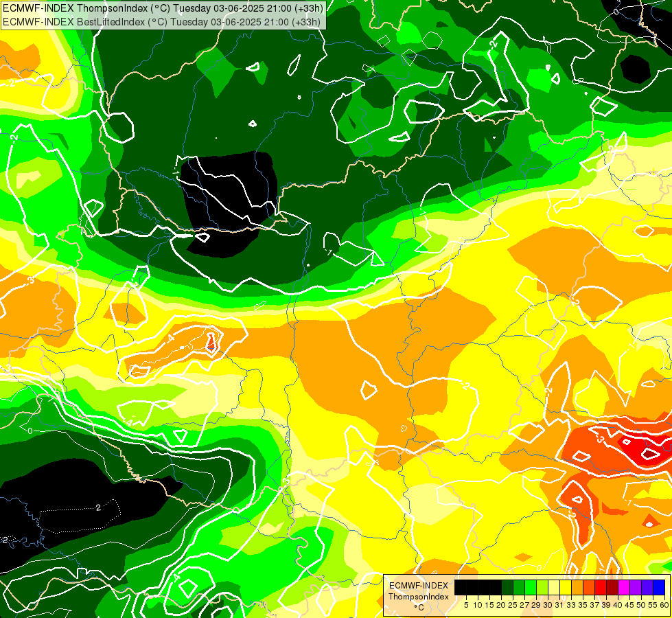Screen dimensions: 672x618
Task: Select the indigo 50-55 legend swatch
Action: 647,587
